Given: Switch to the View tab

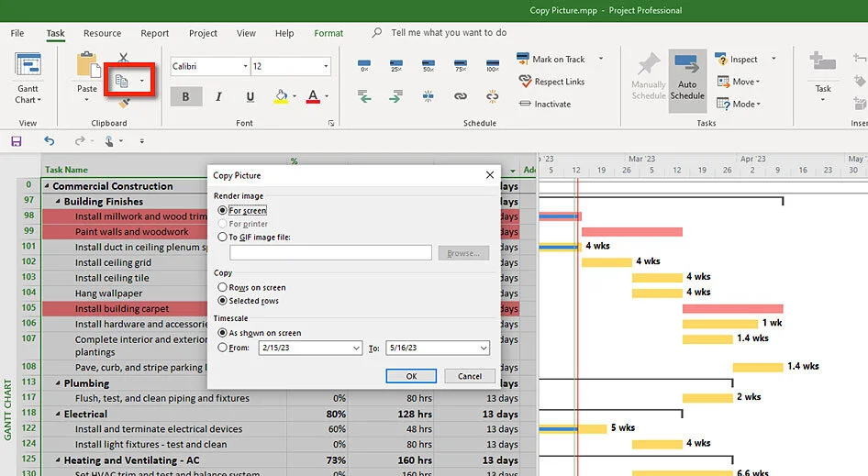Looking at the screenshot, I should 246,33.
